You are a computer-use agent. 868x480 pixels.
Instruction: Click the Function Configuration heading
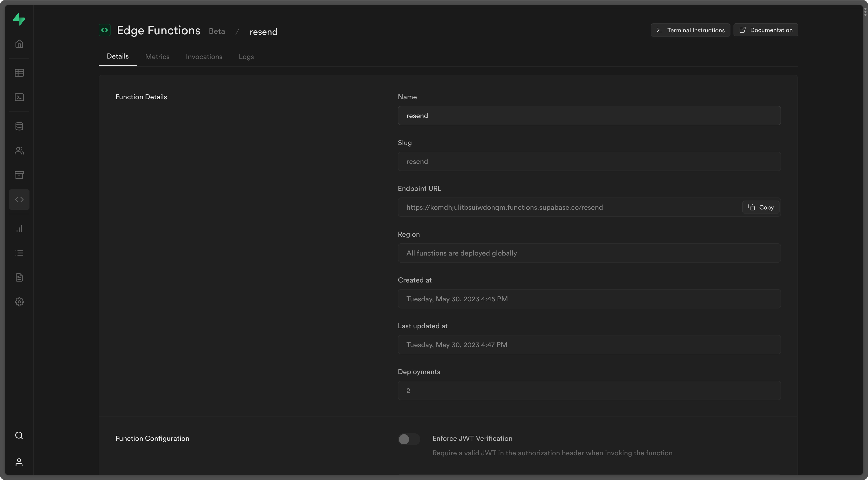[152, 439]
